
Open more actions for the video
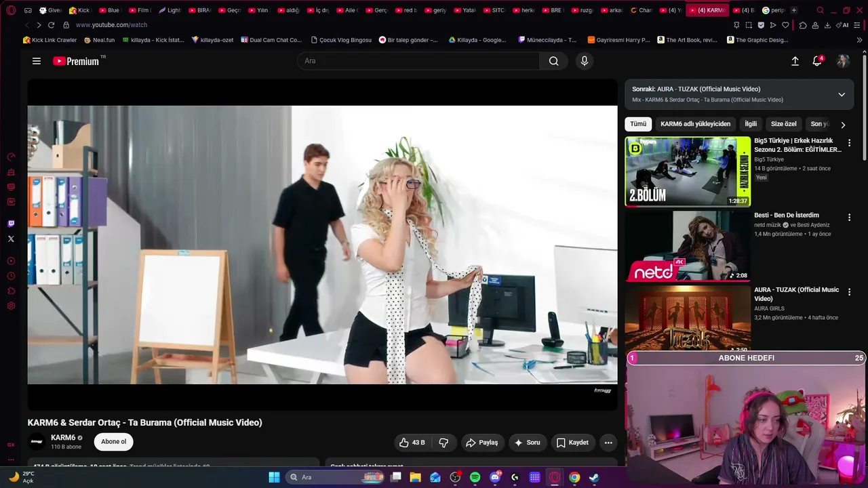click(x=608, y=443)
